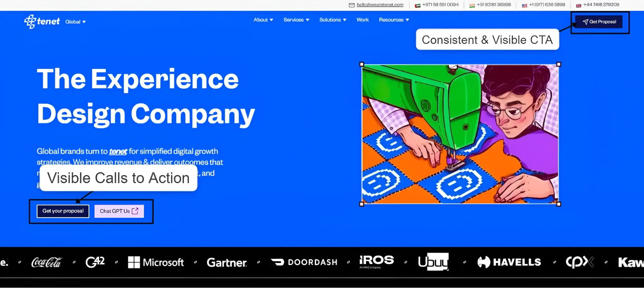
Task: Click the underlined tenet link in paragraph
Action: coord(118,151)
